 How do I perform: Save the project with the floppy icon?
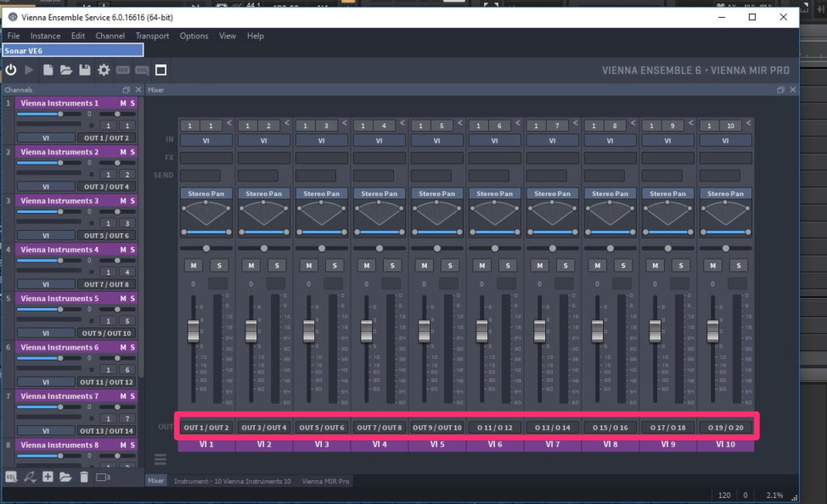point(84,70)
